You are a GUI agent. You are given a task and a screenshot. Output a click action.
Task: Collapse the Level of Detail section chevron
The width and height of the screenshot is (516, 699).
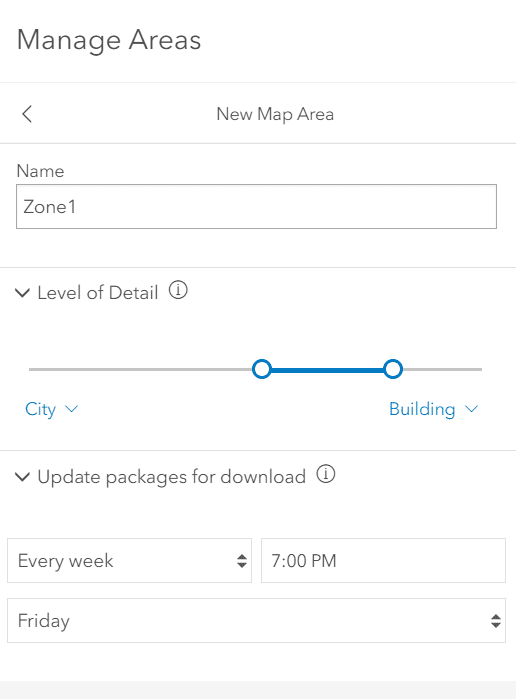pyautogui.click(x=22, y=293)
